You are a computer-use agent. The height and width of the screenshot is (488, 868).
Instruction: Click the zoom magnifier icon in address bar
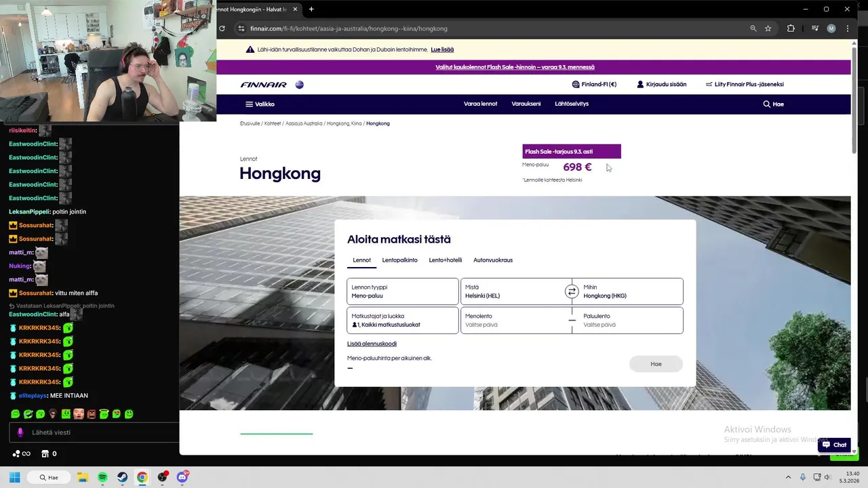pyautogui.click(x=753, y=28)
